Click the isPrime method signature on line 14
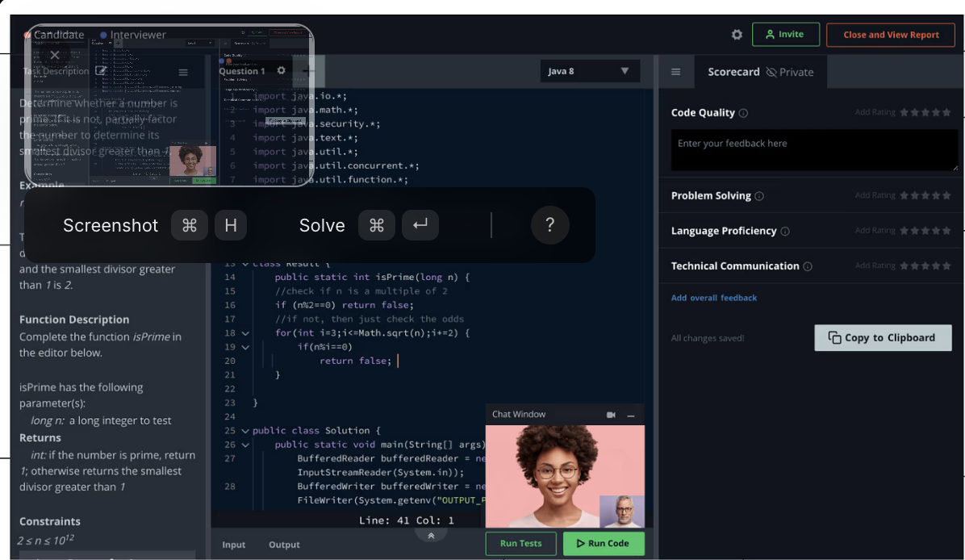 (372, 278)
